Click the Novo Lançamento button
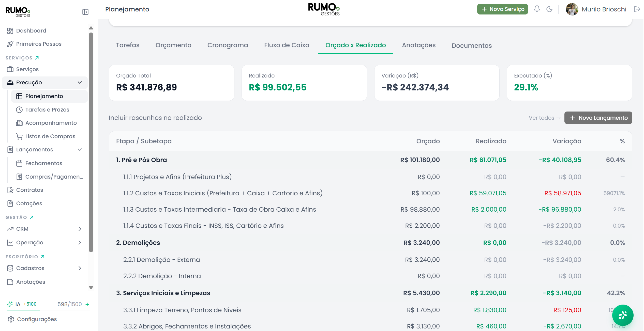Viewport: 644px width, 331px height. [x=598, y=118]
